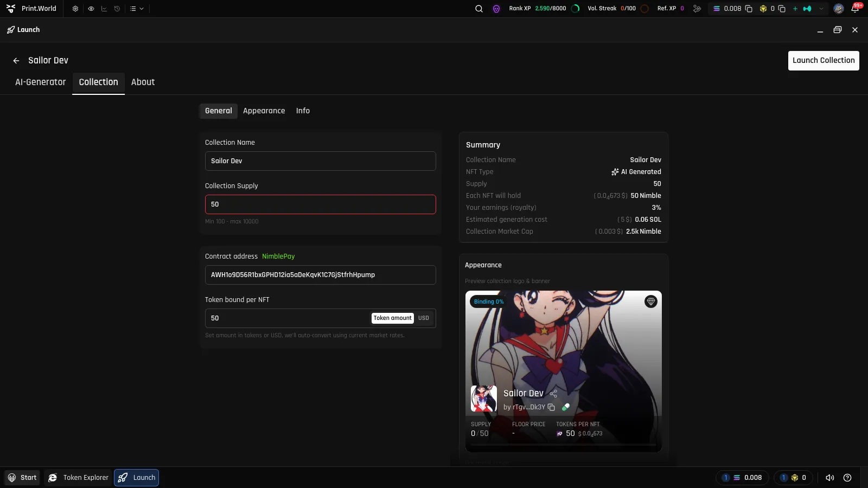Click the yellow cube token icon in top bar
Screen dimensions: 868x488
point(763,9)
